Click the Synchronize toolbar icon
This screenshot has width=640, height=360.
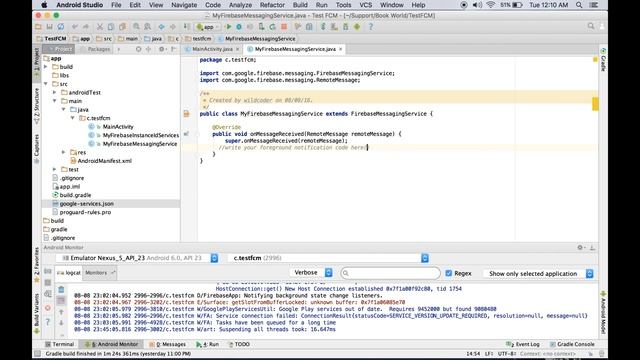click(x=61, y=27)
